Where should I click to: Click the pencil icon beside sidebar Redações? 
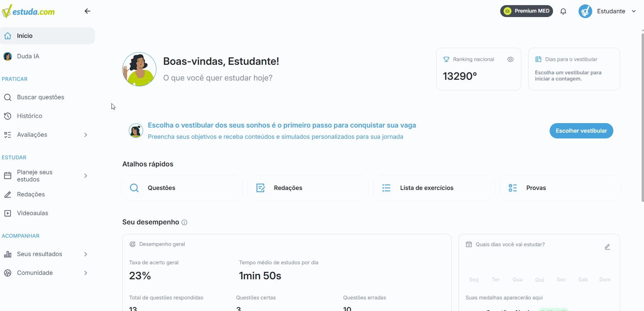[7, 194]
